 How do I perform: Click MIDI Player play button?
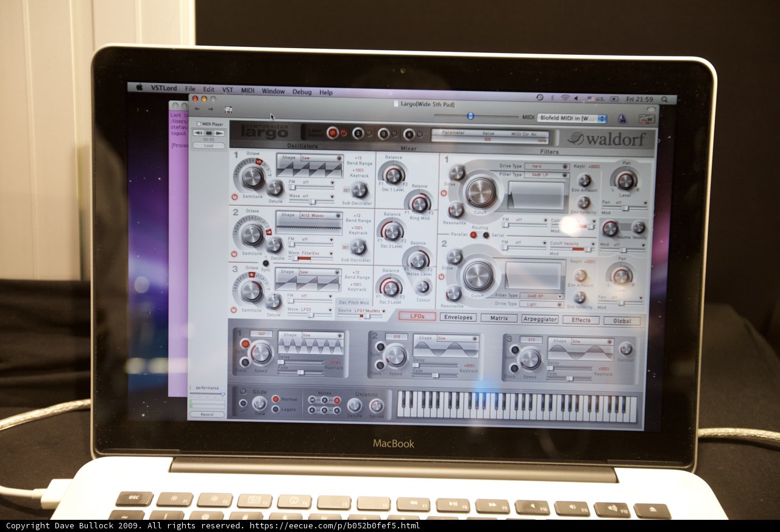(x=218, y=132)
